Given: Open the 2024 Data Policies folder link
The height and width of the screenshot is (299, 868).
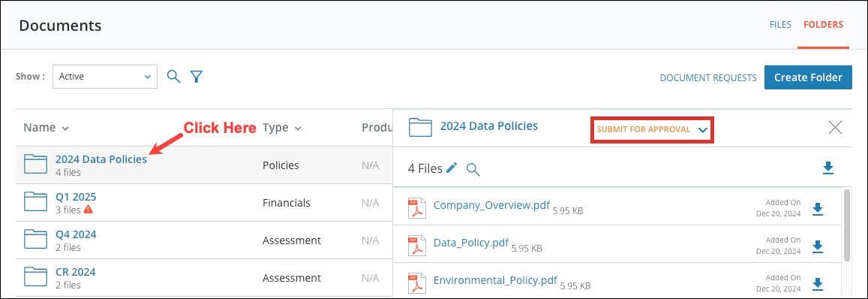Looking at the screenshot, I should coord(101,159).
